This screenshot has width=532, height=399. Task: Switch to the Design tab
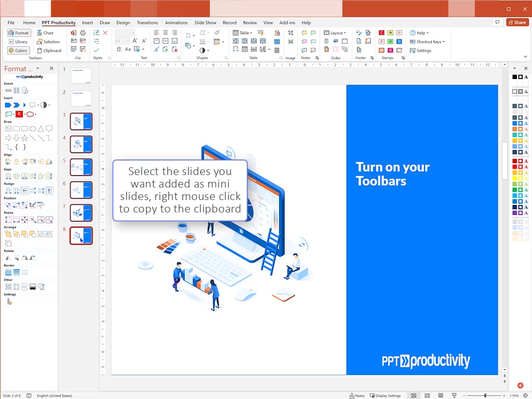pos(123,23)
